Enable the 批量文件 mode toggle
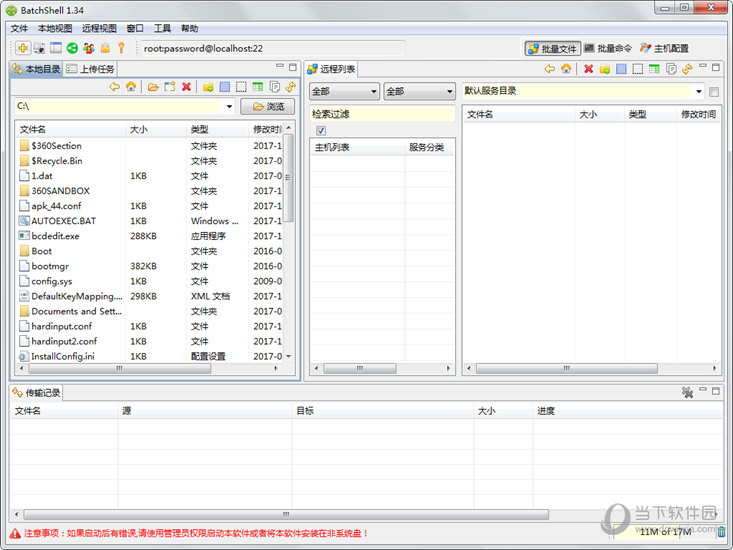Viewport: 733px width, 550px height. [552, 48]
